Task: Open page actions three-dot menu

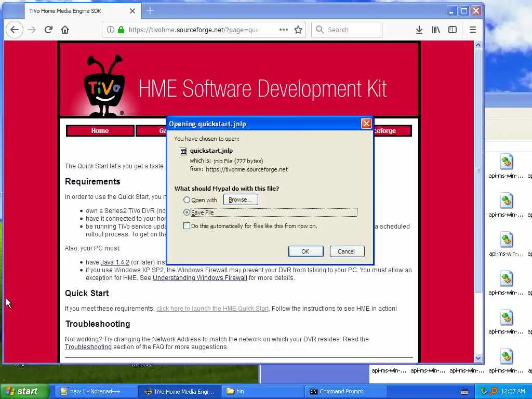Action: pos(284,30)
